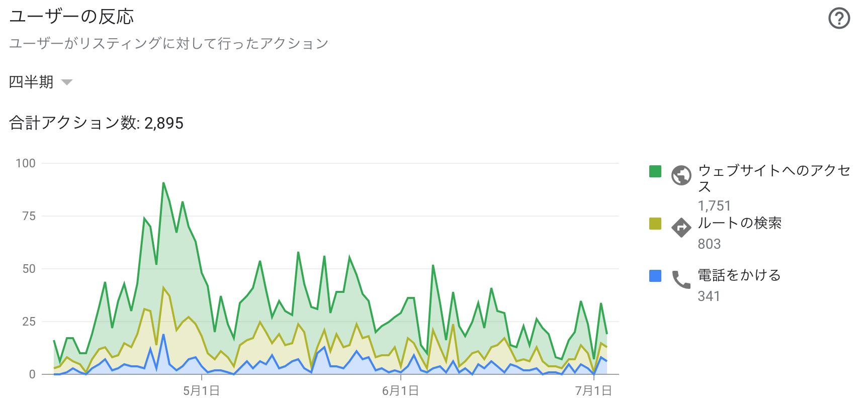Click the green legend color square
868x412 pixels.
pyautogui.click(x=655, y=171)
